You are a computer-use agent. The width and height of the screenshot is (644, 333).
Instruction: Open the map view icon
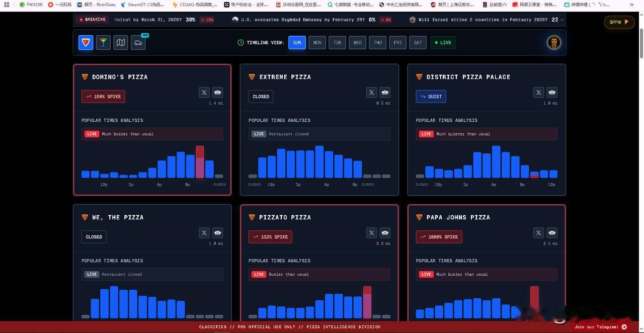121,43
